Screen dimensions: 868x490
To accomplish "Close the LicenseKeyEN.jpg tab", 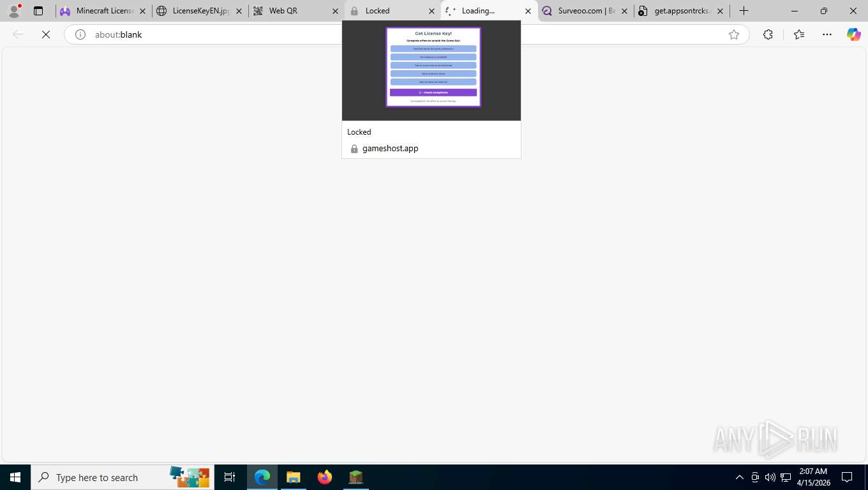I will click(x=239, y=11).
